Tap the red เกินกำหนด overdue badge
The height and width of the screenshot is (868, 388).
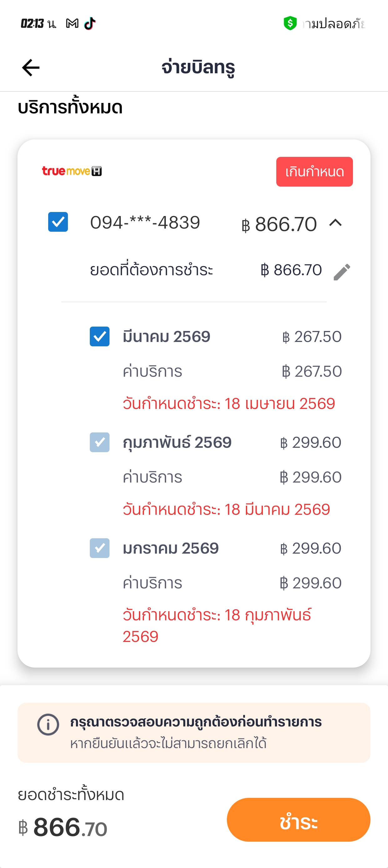pos(314,172)
